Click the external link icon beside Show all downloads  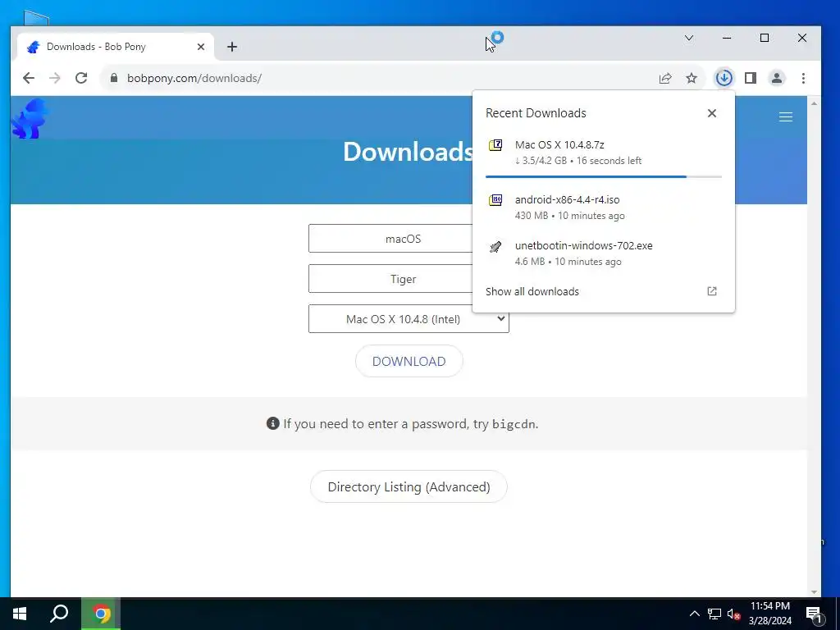pos(712,291)
